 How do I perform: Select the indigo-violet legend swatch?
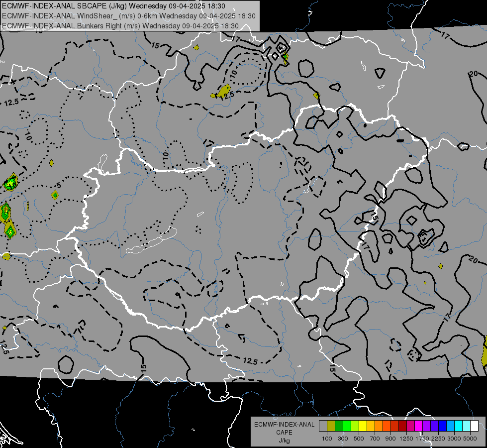click(434, 426)
